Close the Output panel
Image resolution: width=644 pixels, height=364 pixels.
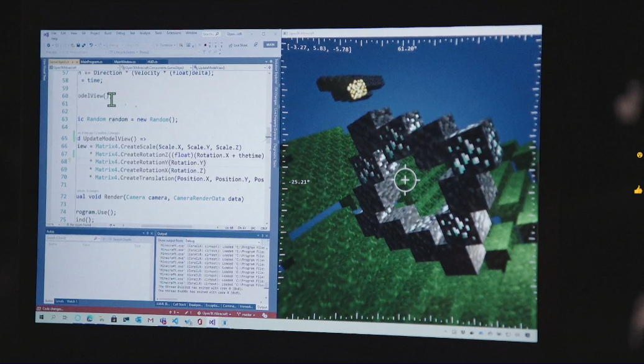pyautogui.click(x=267, y=236)
